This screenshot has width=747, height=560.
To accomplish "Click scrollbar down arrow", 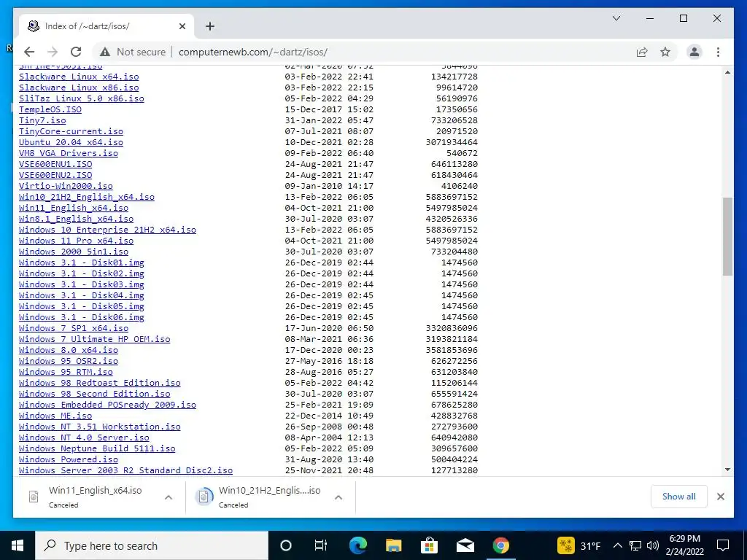I will click(727, 470).
